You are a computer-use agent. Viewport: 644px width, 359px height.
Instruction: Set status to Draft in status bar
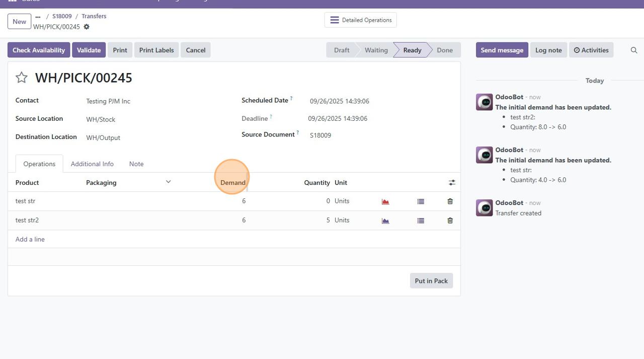pos(341,50)
